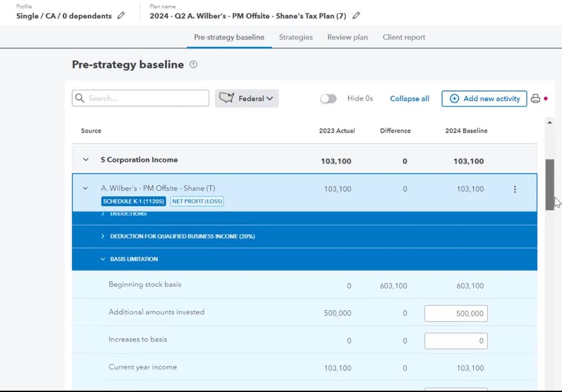Collapse the A. Wilber's activity row
Image resolution: width=562 pixels, height=392 pixels.
click(x=86, y=188)
